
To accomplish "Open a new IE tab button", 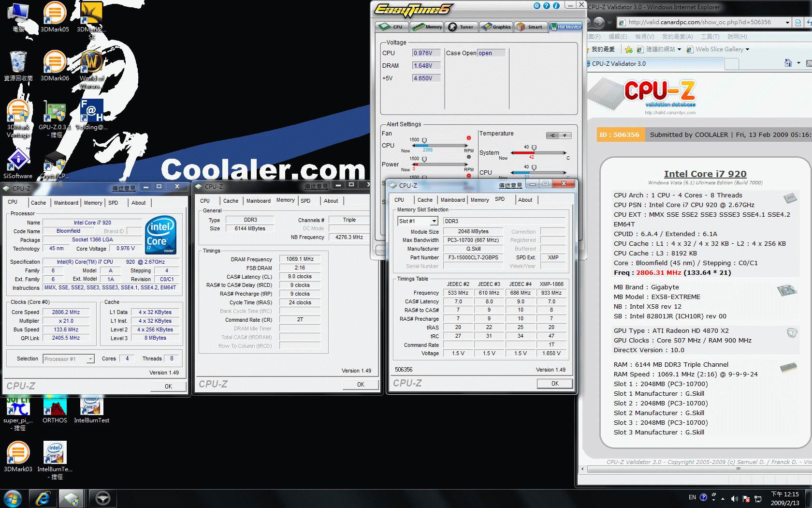I will click(x=732, y=64).
